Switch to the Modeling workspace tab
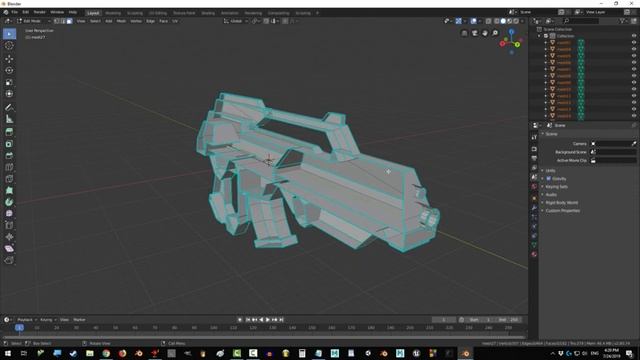This screenshot has width=640, height=360. [113, 13]
